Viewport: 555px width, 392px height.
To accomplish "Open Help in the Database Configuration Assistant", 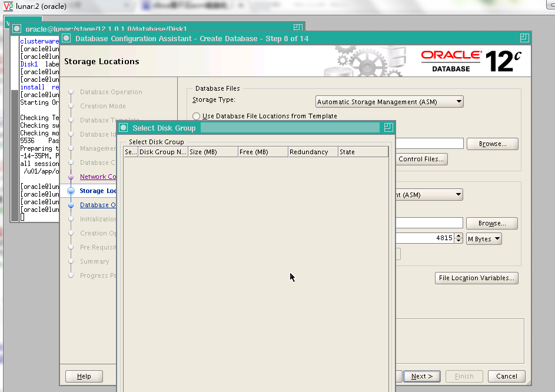I will 84,376.
